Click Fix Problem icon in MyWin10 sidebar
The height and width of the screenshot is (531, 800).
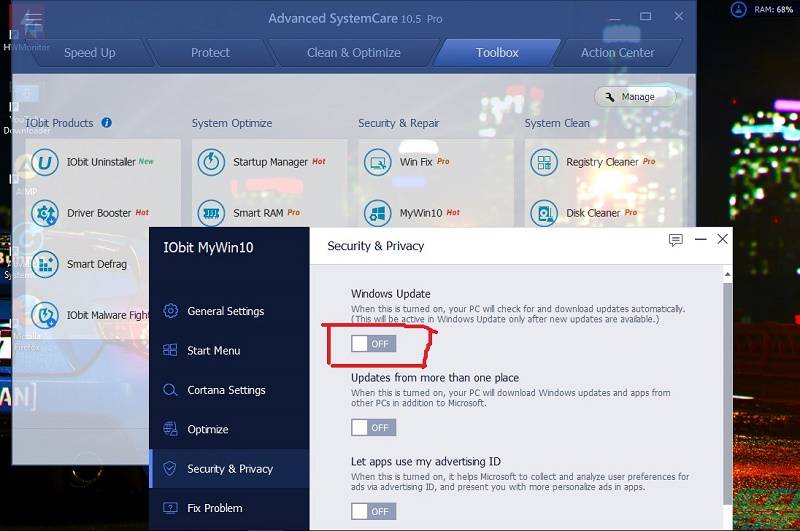point(170,508)
